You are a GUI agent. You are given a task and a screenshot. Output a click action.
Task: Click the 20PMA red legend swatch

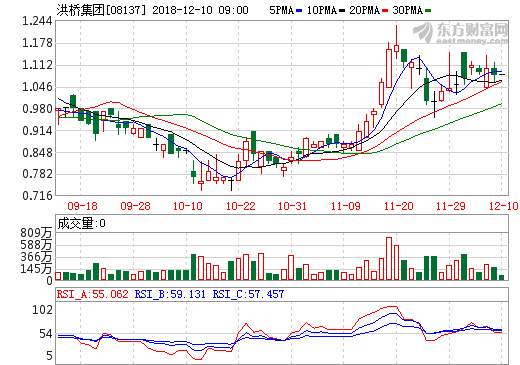point(386,11)
